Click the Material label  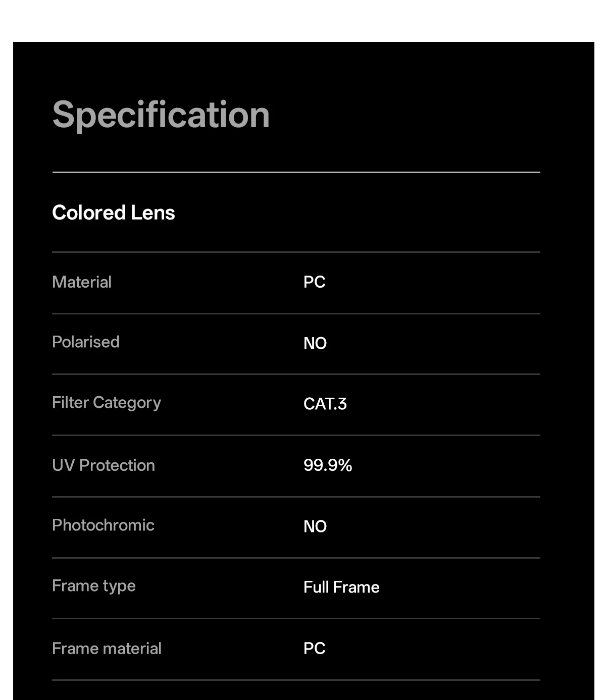(82, 282)
